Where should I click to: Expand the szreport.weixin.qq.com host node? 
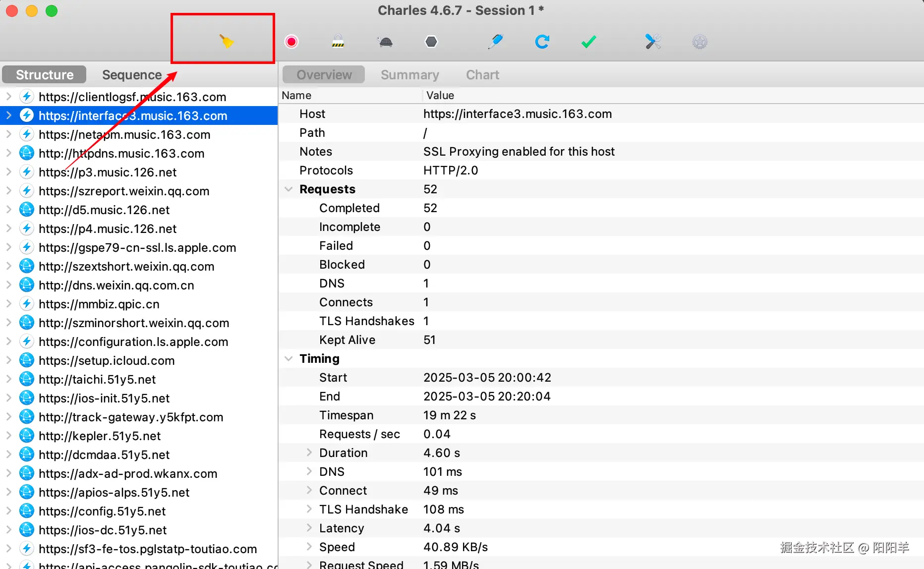click(8, 191)
